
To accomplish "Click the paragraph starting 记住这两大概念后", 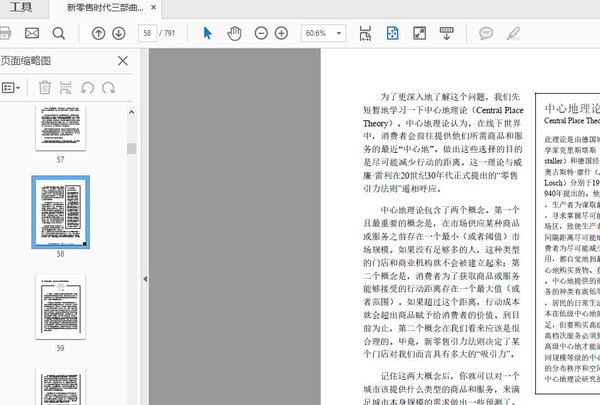I will [441, 388].
